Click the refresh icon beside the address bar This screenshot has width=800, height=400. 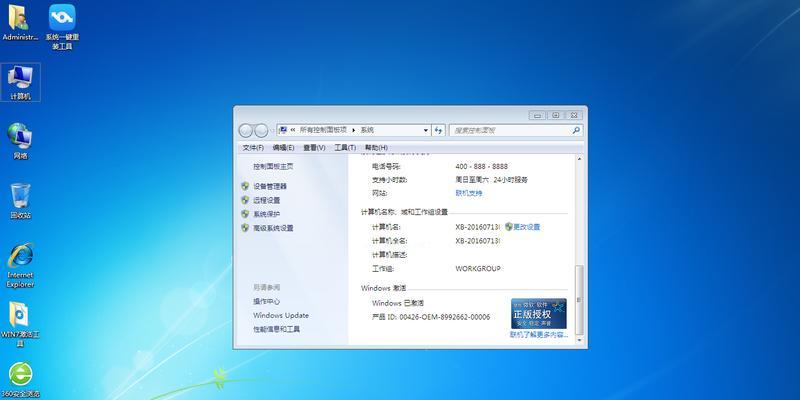pos(439,130)
